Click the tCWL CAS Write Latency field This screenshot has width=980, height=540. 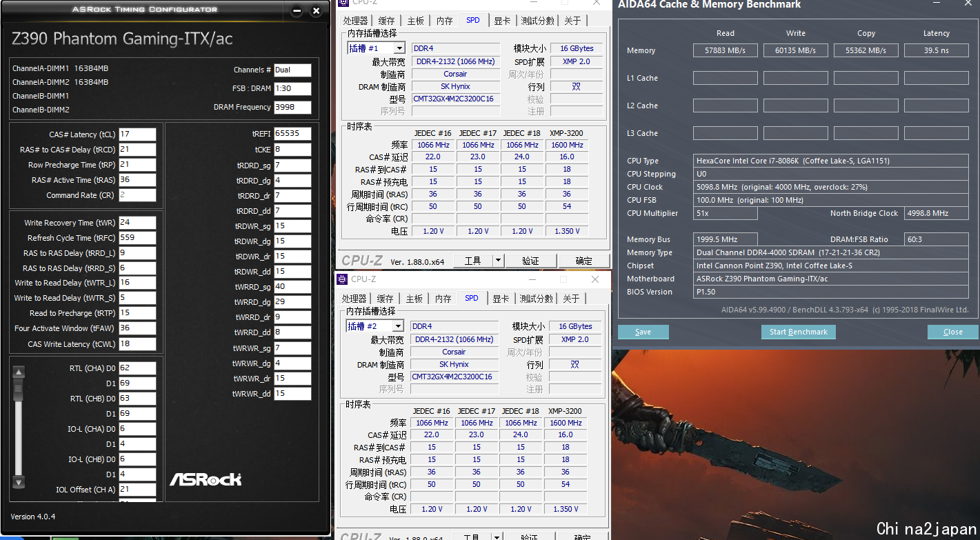[x=137, y=343]
